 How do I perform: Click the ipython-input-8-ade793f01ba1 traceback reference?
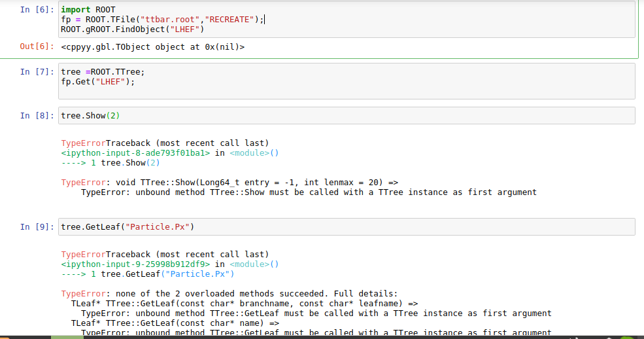pos(135,153)
